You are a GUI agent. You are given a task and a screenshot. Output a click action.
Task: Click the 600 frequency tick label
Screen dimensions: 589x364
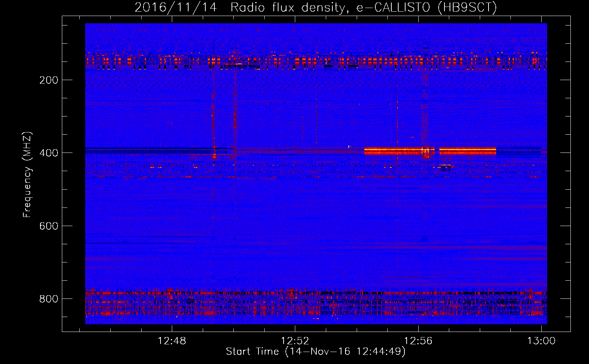[x=49, y=226]
